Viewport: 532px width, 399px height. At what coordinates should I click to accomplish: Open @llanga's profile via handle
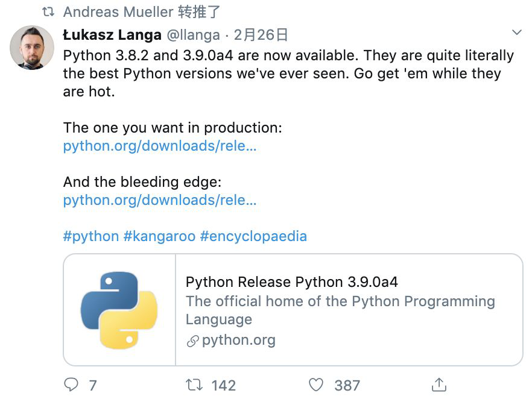pos(193,35)
